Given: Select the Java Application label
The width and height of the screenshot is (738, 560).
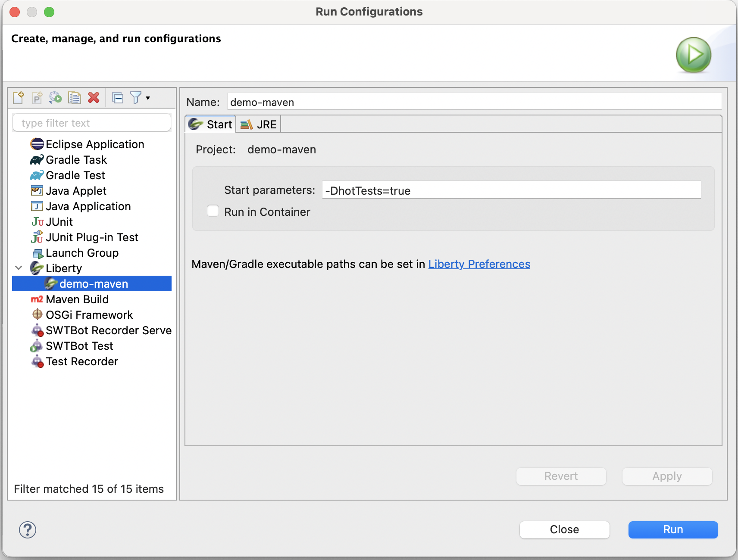Looking at the screenshot, I should click(x=88, y=206).
